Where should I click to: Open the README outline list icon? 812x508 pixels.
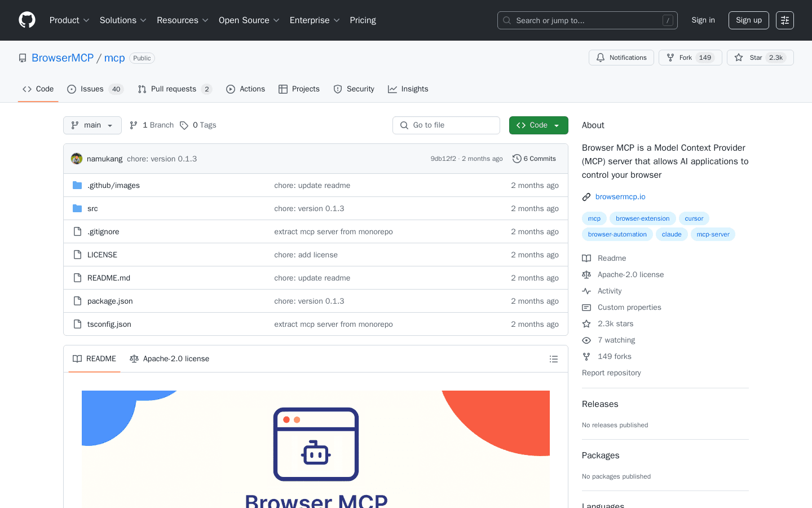point(554,358)
